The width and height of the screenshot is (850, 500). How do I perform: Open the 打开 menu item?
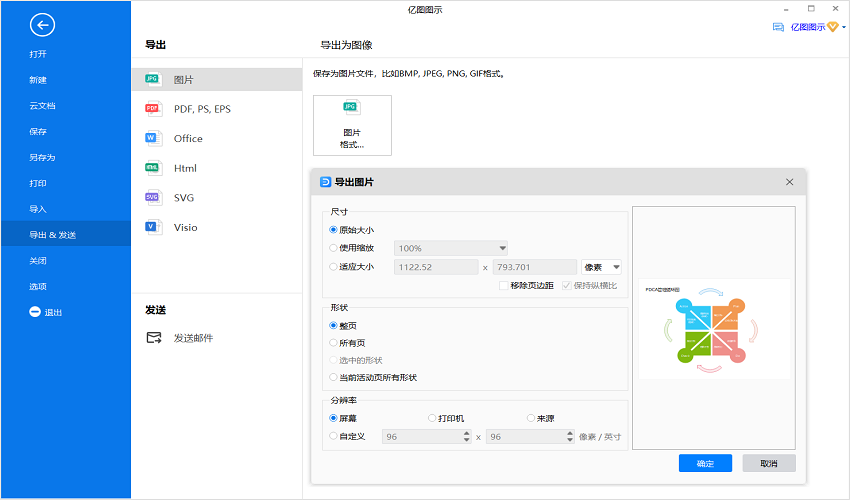[38, 54]
